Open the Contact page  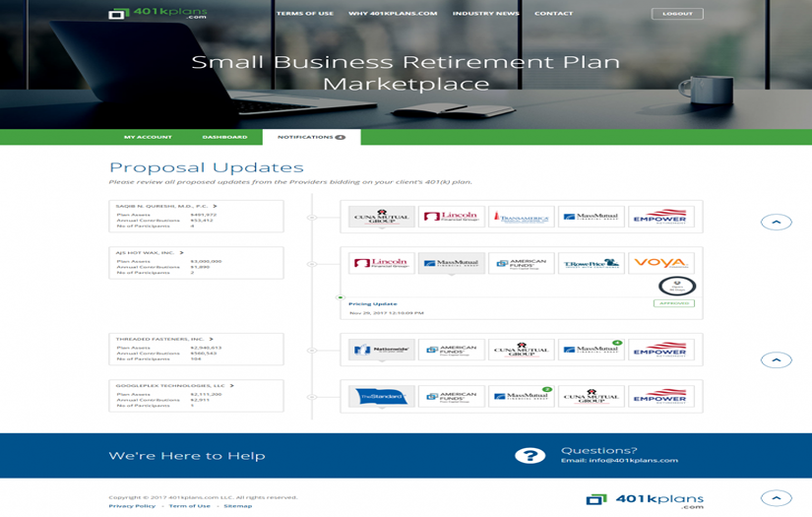[x=553, y=14]
